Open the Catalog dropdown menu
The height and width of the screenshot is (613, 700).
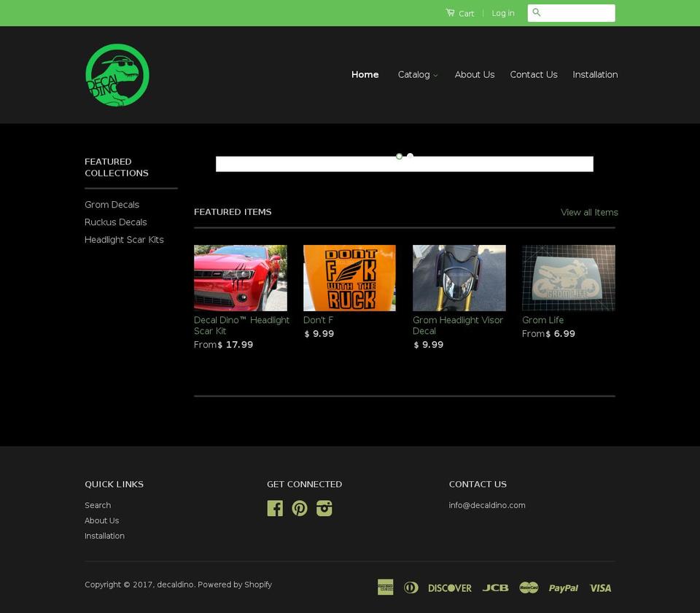(417, 74)
